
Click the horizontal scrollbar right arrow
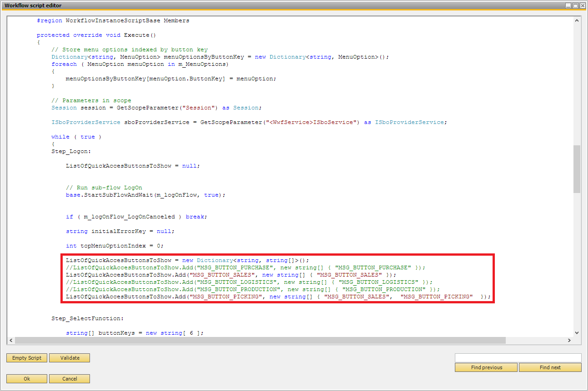tap(569, 340)
